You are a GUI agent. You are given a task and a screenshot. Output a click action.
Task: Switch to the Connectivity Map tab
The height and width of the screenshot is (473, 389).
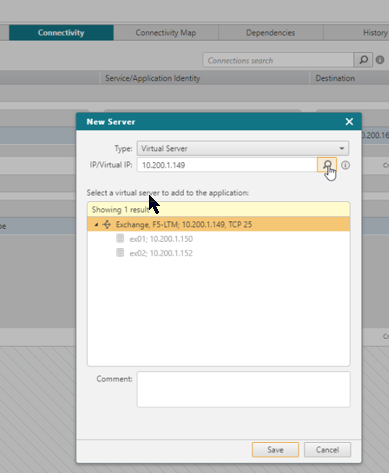(166, 33)
